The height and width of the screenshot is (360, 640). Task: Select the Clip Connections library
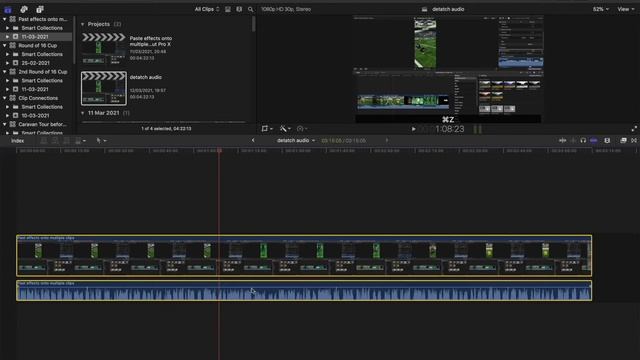(x=38, y=98)
